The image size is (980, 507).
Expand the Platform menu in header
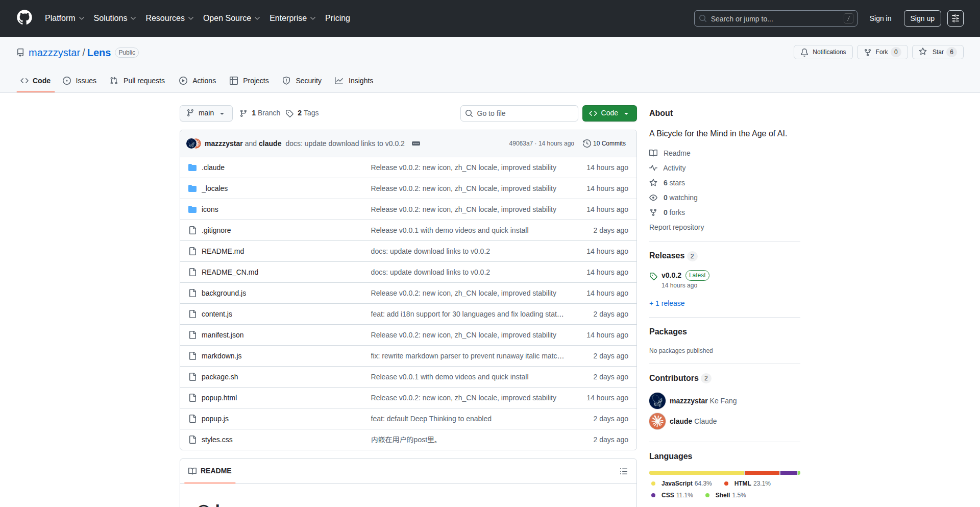64,18
